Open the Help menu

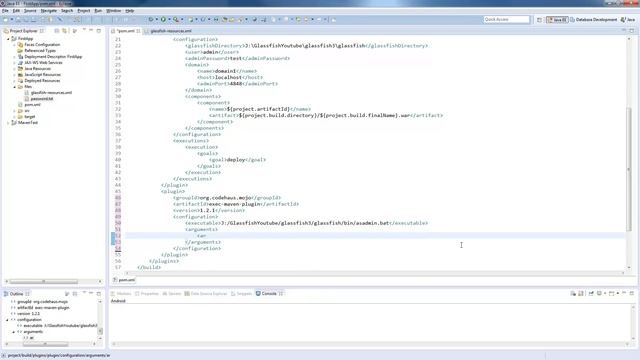click(130, 11)
